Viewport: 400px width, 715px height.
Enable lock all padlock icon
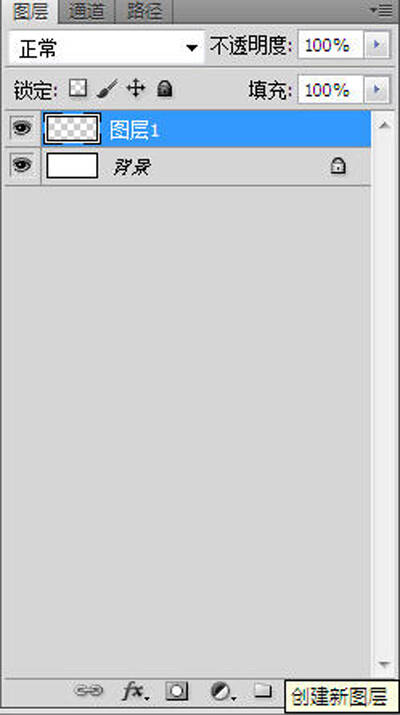coord(165,88)
